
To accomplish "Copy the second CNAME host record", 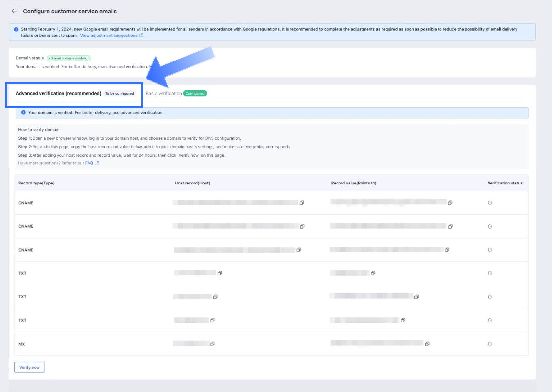I will (302, 226).
